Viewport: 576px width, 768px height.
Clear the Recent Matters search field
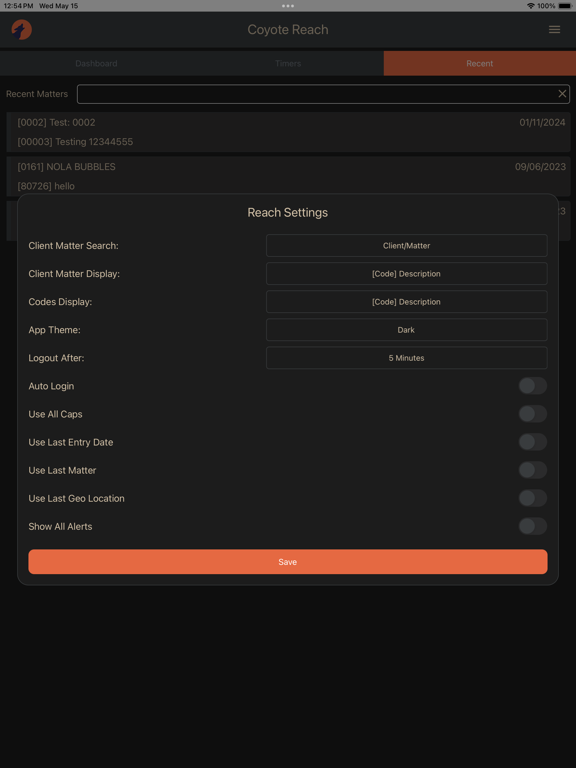(x=562, y=94)
